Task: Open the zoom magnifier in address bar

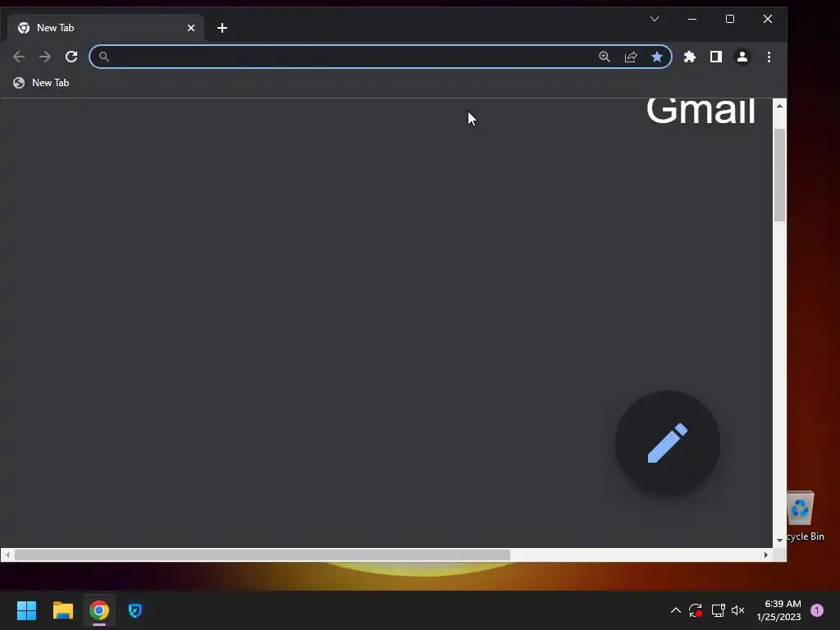Action: coord(605,57)
